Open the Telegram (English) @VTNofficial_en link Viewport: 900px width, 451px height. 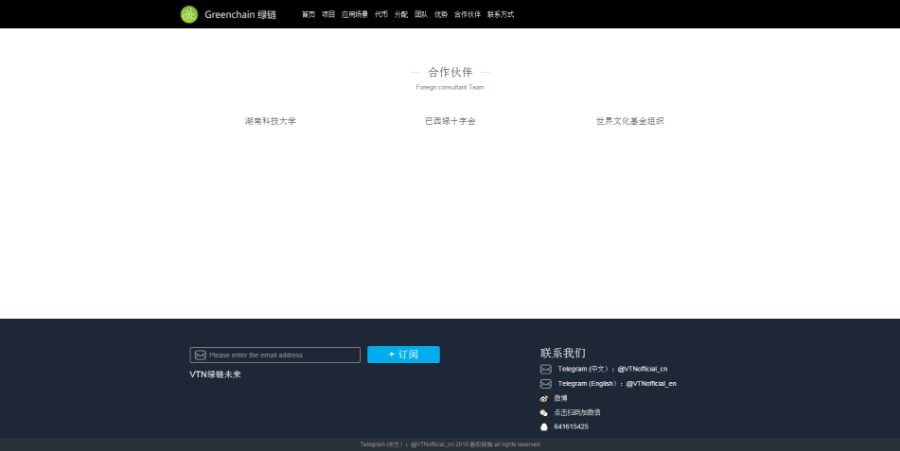click(x=617, y=384)
